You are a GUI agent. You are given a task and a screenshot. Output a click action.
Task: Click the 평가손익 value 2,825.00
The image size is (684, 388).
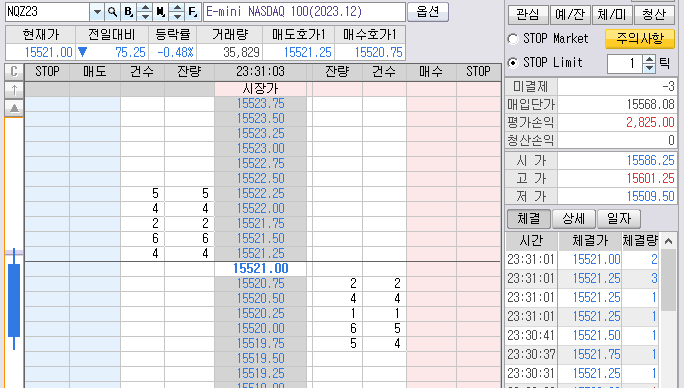[x=617, y=122]
